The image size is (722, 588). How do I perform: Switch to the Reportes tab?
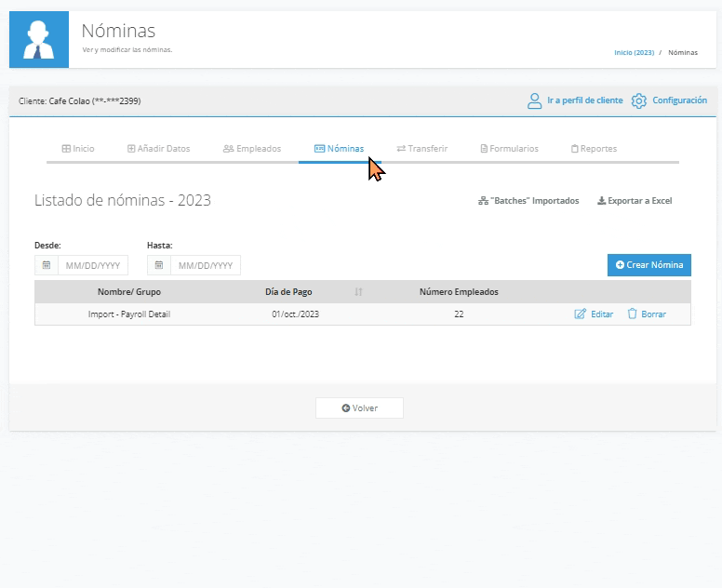point(594,149)
